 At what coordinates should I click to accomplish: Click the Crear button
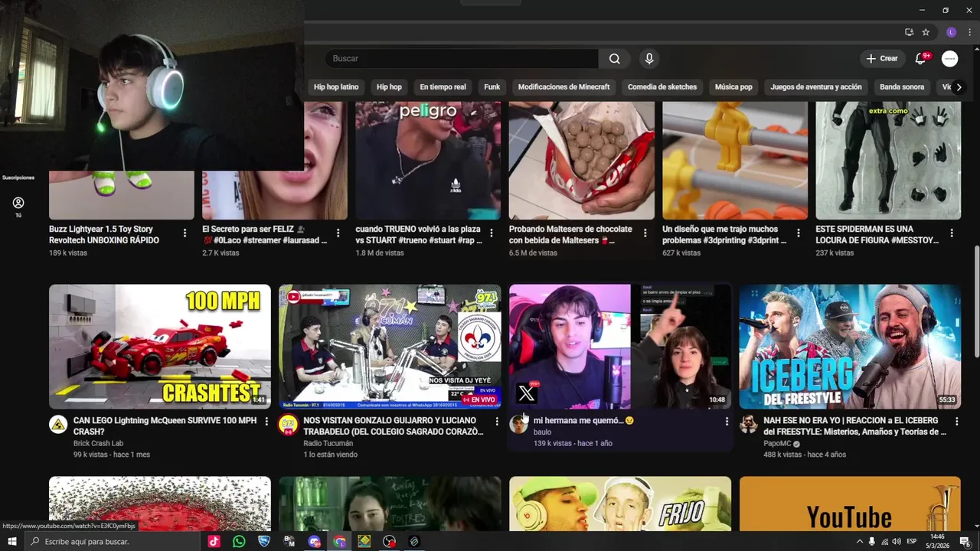pos(881,59)
